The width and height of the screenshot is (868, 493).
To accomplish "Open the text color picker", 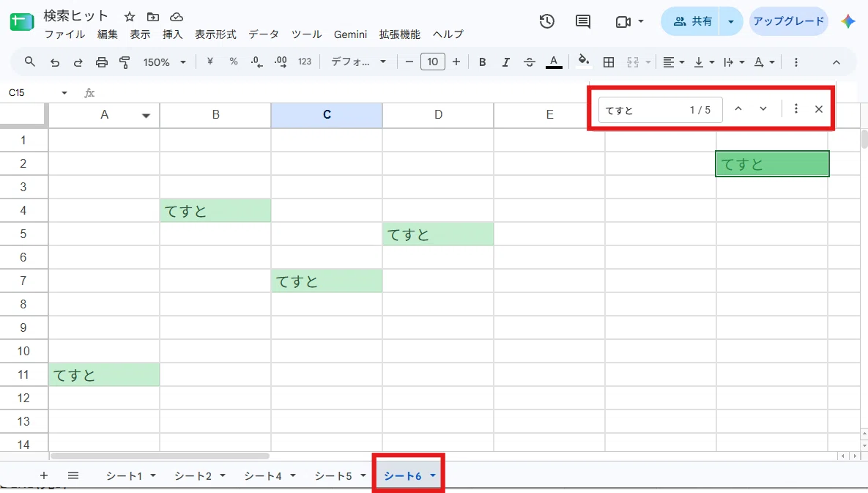I will coord(554,62).
